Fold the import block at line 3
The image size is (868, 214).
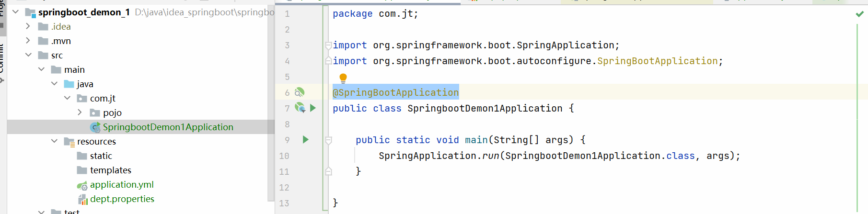pos(328,45)
